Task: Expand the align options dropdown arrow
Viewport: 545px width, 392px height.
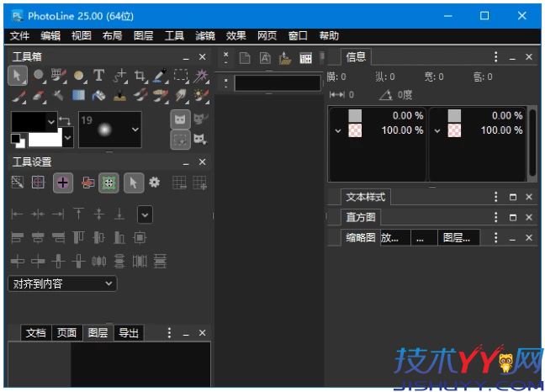Action: 145,215
